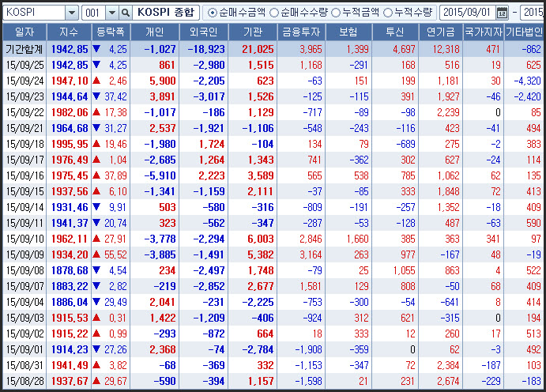Click the 341 government value on 15/09/10
Viewport: 546px width, 392px height.
pyautogui.click(x=493, y=239)
